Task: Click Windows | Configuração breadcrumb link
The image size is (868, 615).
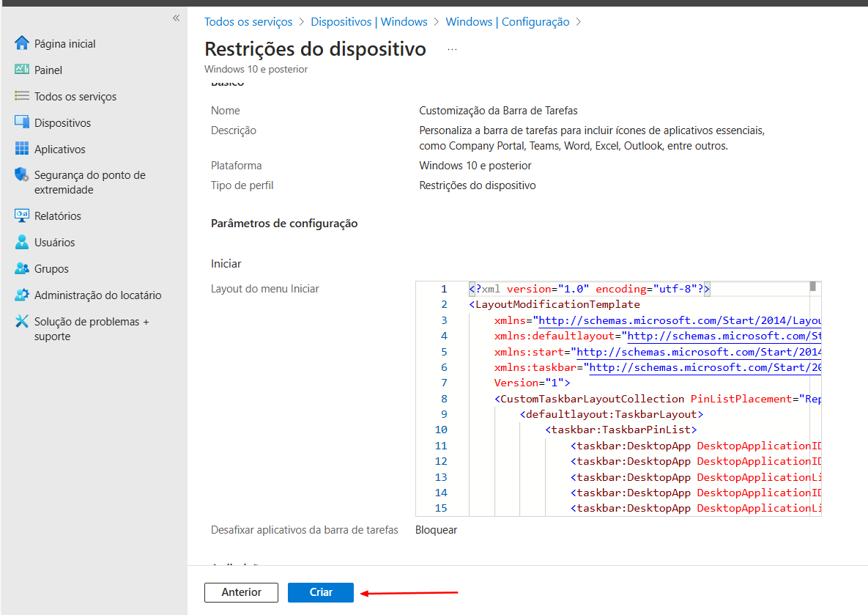Action: [507, 21]
